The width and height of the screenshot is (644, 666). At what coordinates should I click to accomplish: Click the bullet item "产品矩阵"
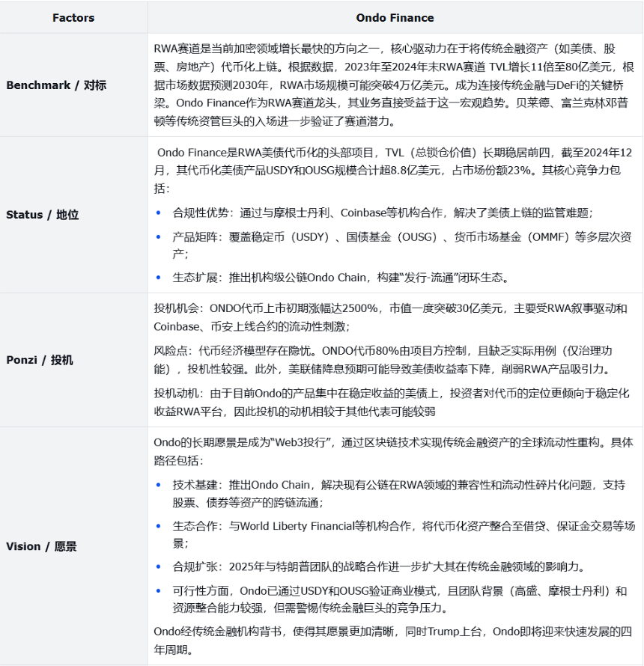tap(401, 245)
